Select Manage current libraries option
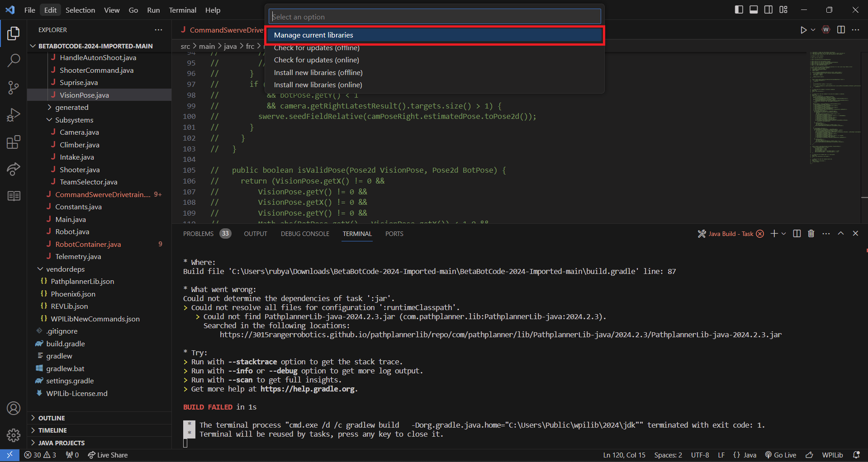Viewport: 868px width, 462px height. [435, 35]
